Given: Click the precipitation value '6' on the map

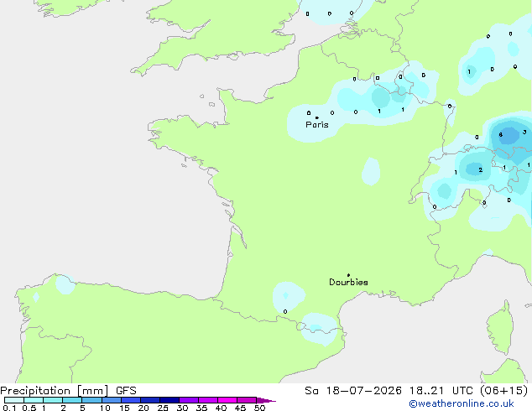Looking at the screenshot, I should (500, 135).
